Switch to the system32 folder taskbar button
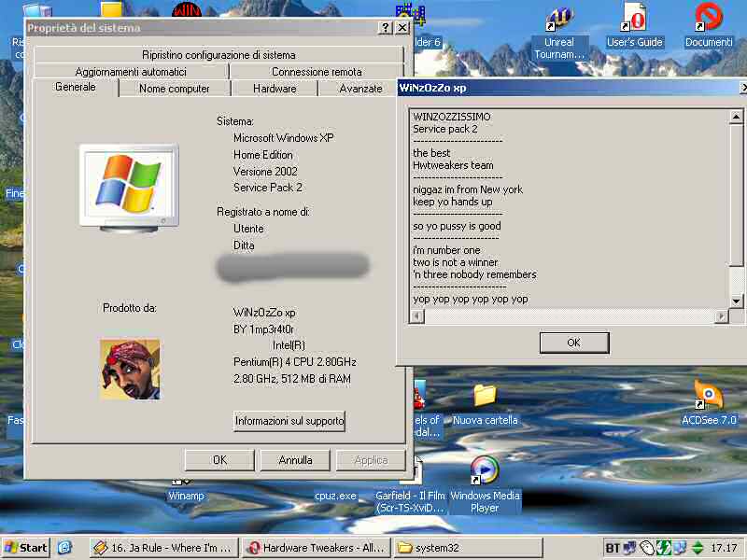The width and height of the screenshot is (747, 560). [x=469, y=548]
